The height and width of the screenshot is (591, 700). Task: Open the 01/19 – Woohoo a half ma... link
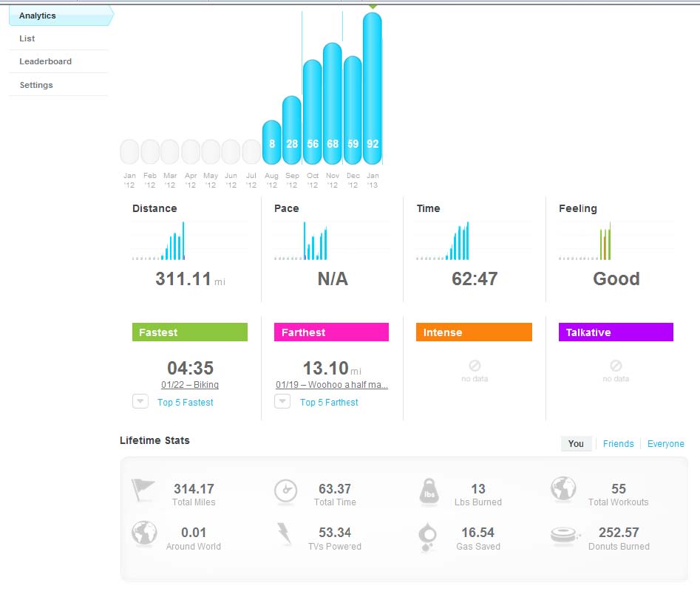(332, 385)
